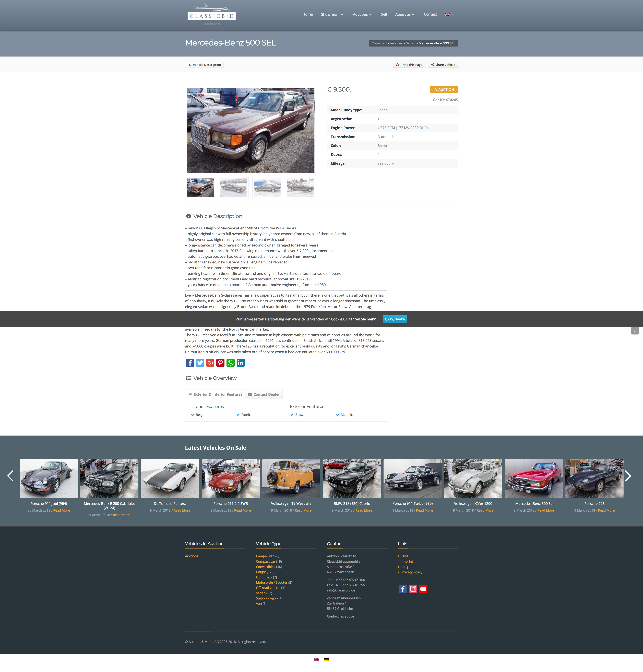Click Station wagon footer link
Viewport: 643px width, 672px height.
pyautogui.click(x=267, y=598)
